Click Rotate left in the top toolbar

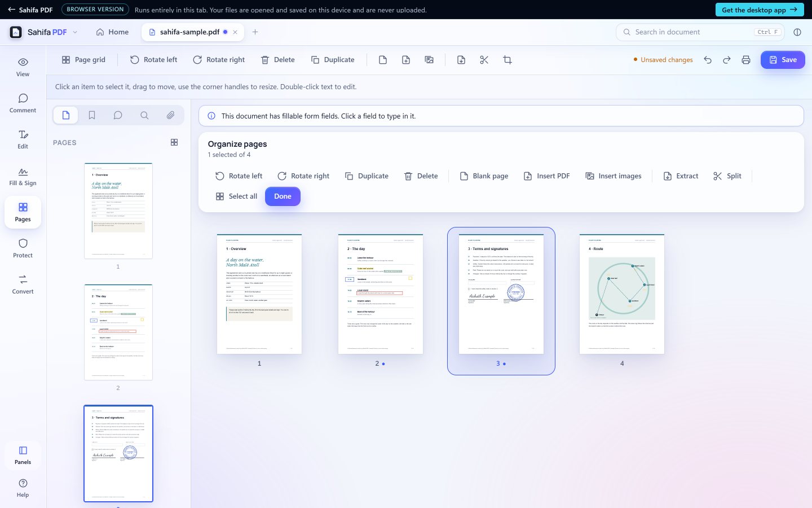[x=153, y=60]
